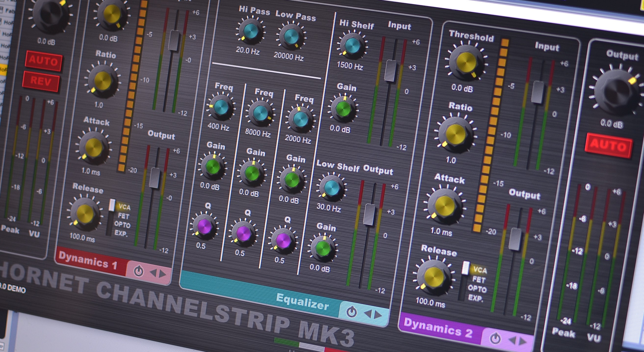The height and width of the screenshot is (352, 644).
Task: Click Dynamics 1 right arrow
Action: click(162, 274)
